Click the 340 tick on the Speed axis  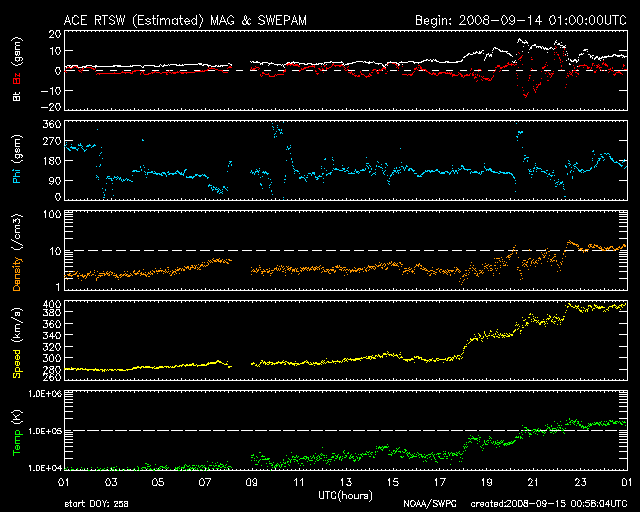(x=51, y=335)
